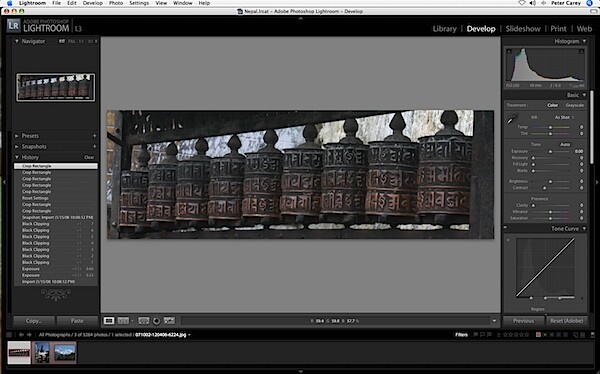Click the Navigator preview image
Image resolution: width=600 pixels, height=374 pixels.
pos(55,87)
